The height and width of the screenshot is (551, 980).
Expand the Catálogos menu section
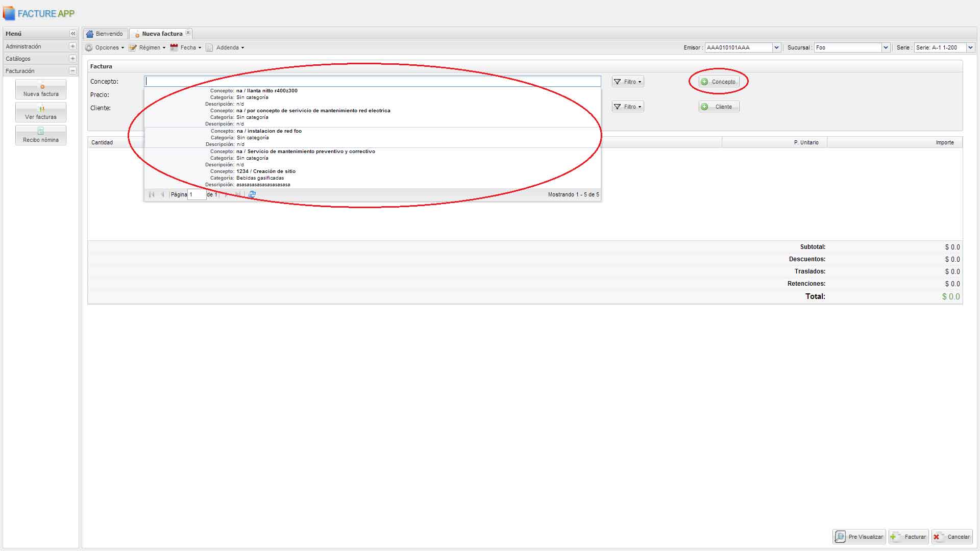[x=72, y=59]
